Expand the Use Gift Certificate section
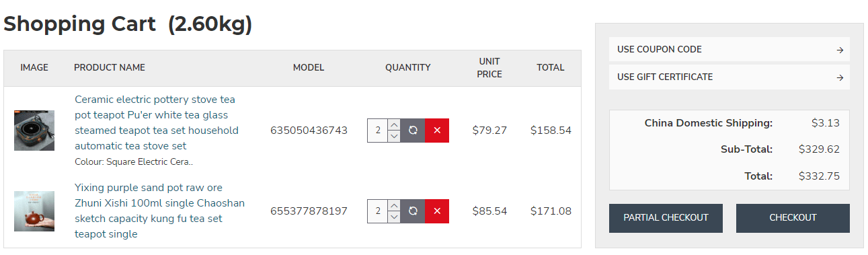Image resolution: width=868 pixels, height=255 pixels. click(729, 77)
